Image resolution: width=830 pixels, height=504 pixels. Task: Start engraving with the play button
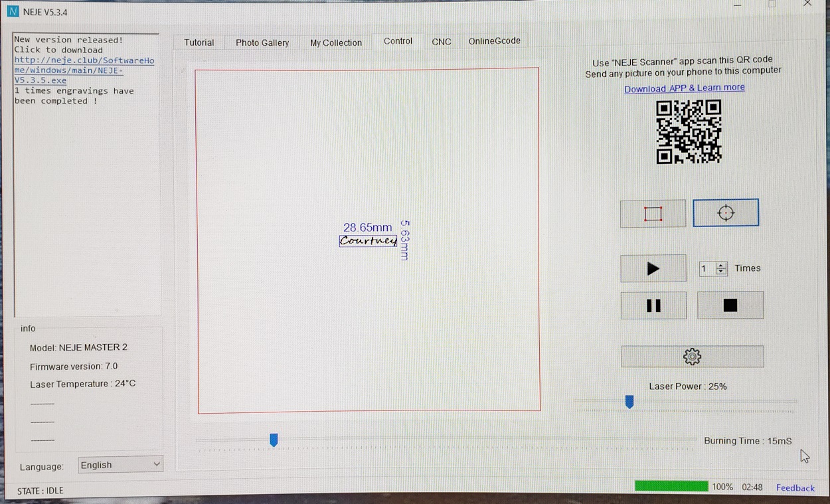(x=653, y=268)
